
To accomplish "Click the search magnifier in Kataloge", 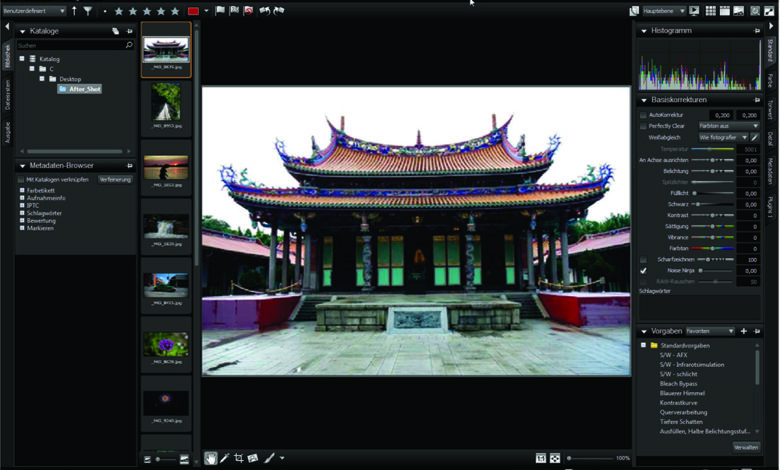I will coord(129,45).
